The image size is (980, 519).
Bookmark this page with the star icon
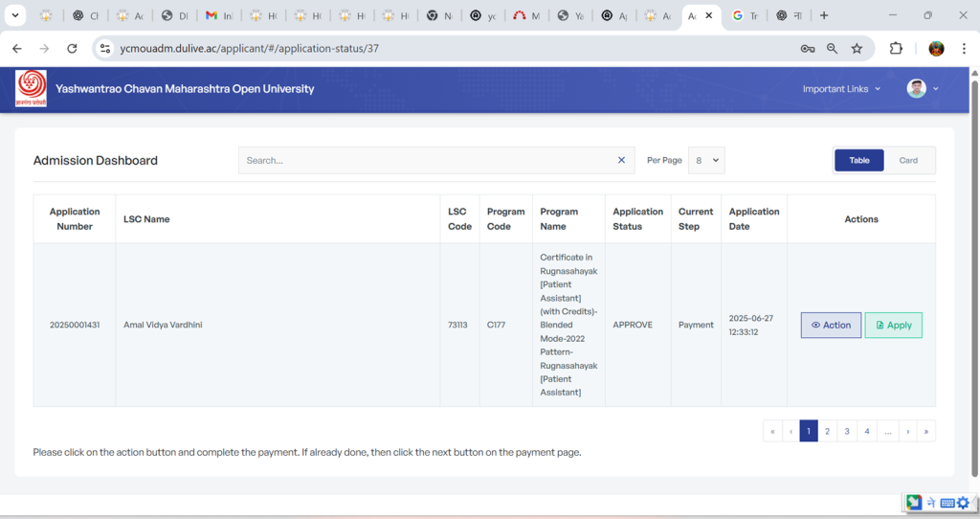857,49
